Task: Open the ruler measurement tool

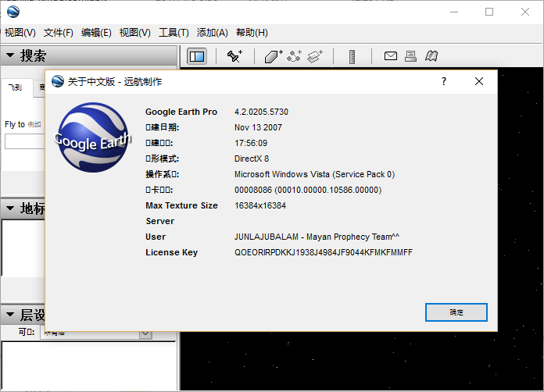Action: point(352,56)
